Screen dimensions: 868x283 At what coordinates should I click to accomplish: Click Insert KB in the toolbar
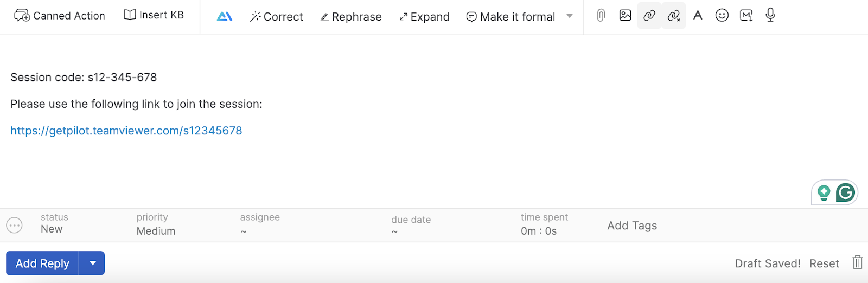click(154, 15)
